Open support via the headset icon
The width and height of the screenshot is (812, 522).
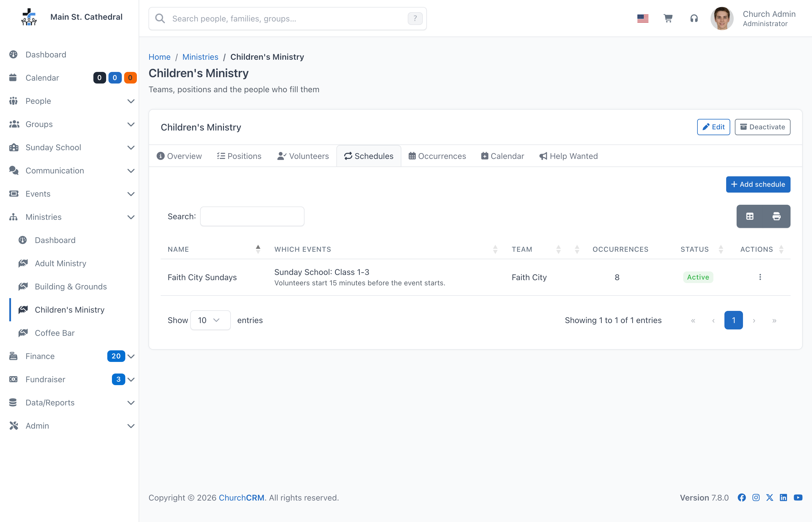694,18
